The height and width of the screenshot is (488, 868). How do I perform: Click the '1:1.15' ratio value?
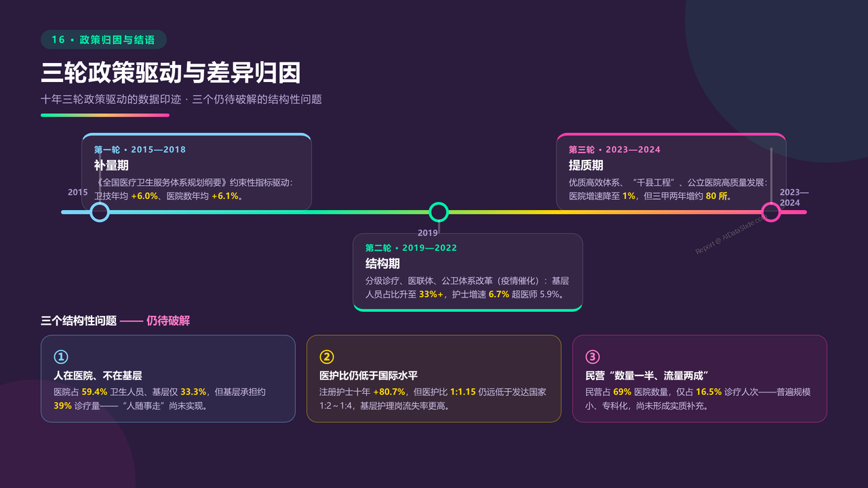pos(463,392)
